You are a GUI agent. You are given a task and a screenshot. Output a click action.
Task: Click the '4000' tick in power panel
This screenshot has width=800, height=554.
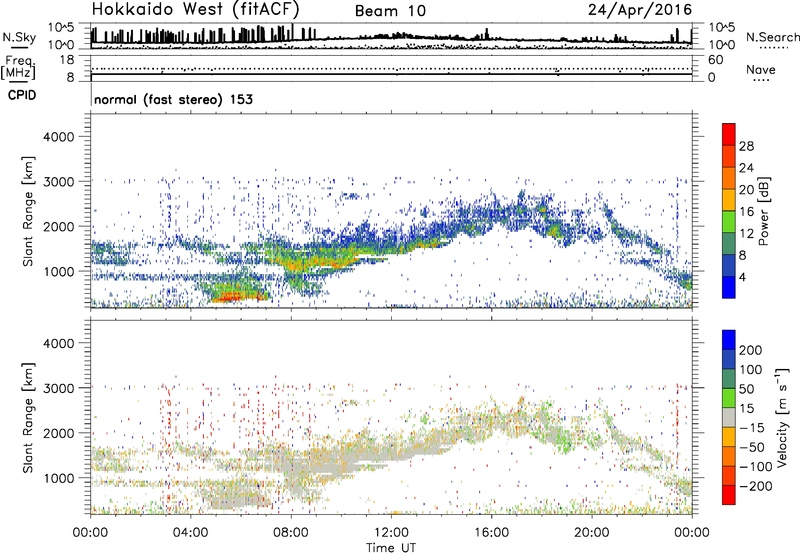(x=59, y=137)
